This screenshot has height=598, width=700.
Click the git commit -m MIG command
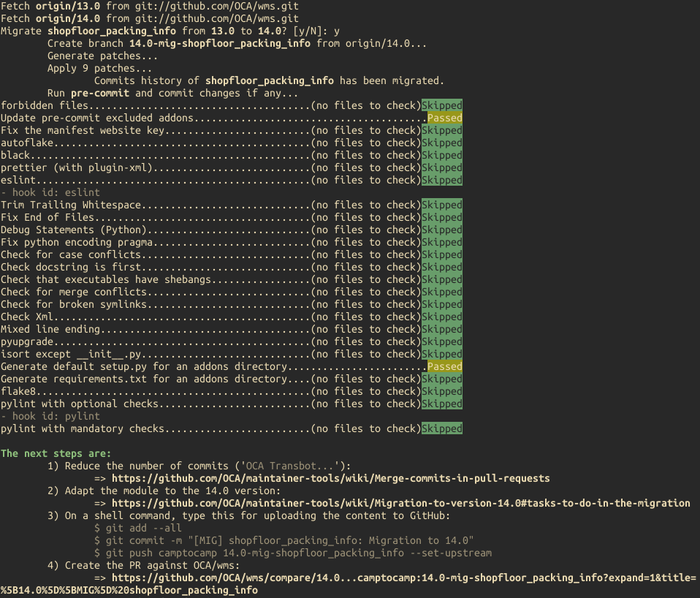tap(284, 540)
